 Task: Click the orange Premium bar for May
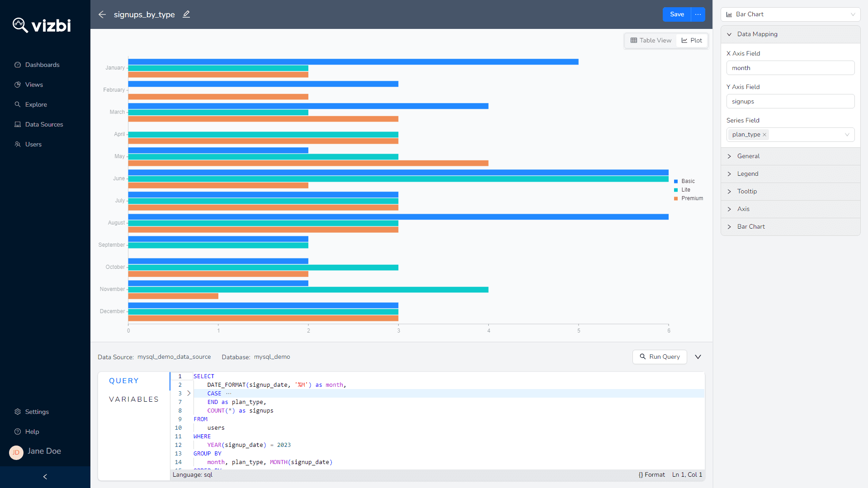point(308,163)
